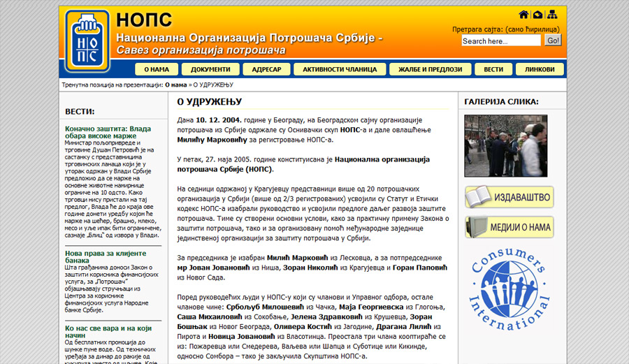
Task: Click the О УДРУЖЕЊУ page heading
Action: coord(210,102)
